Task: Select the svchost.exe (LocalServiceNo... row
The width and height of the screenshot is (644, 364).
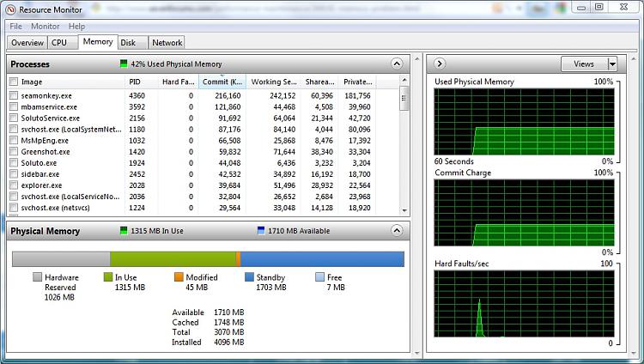Action: [x=204, y=197]
